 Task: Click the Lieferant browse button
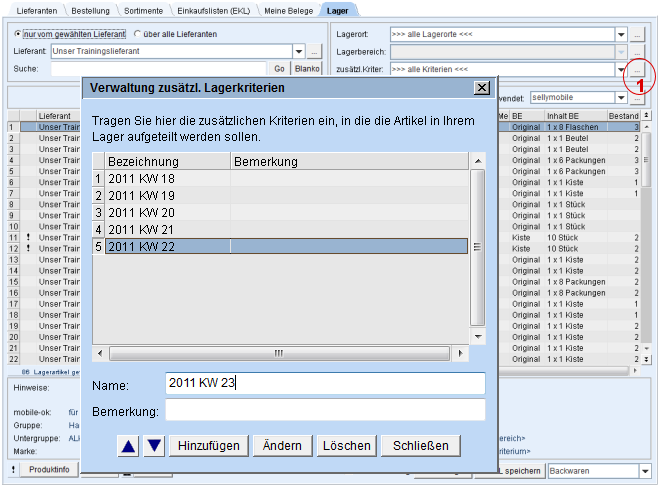pos(315,51)
